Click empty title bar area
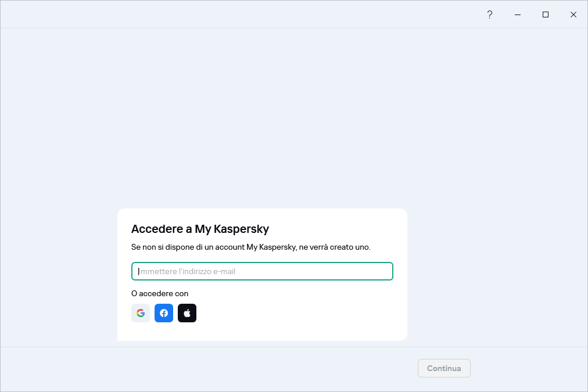The image size is (588, 392). 232,15
